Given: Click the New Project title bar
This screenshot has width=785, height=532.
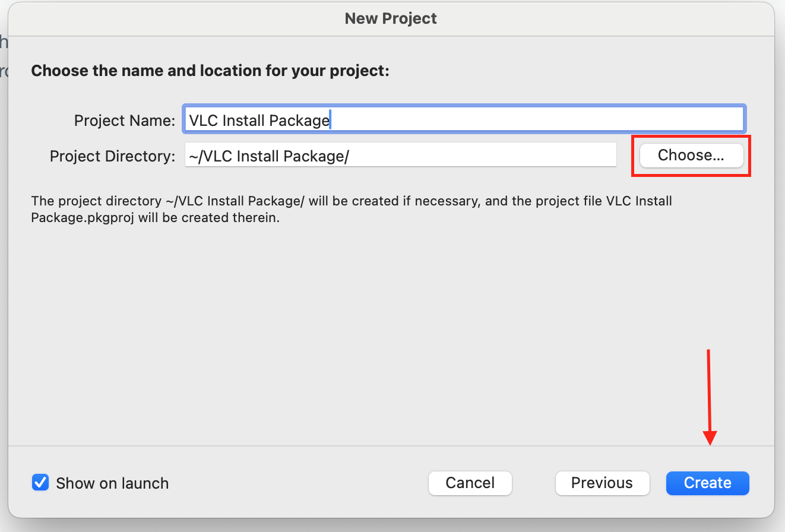Looking at the screenshot, I should pos(391,18).
